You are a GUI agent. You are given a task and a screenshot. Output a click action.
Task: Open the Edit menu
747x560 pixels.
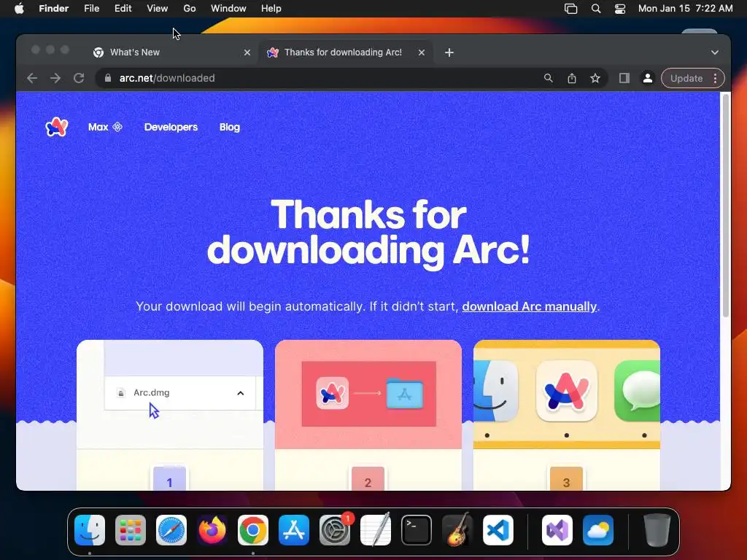click(x=123, y=9)
